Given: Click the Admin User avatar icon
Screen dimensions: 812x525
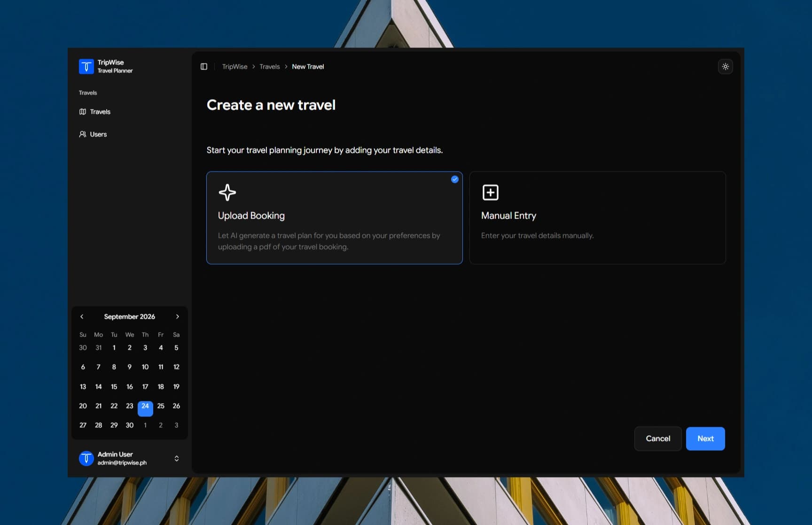Looking at the screenshot, I should tap(86, 458).
